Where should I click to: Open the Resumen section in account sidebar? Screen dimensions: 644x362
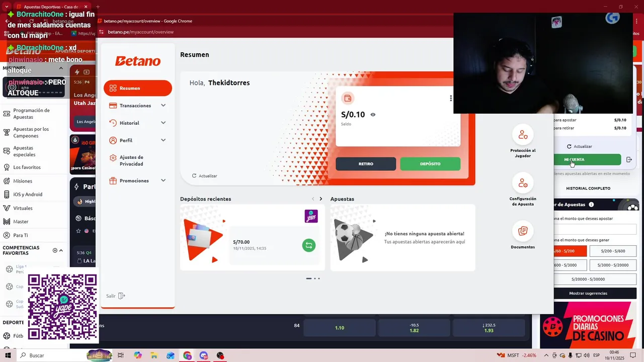[x=138, y=88]
